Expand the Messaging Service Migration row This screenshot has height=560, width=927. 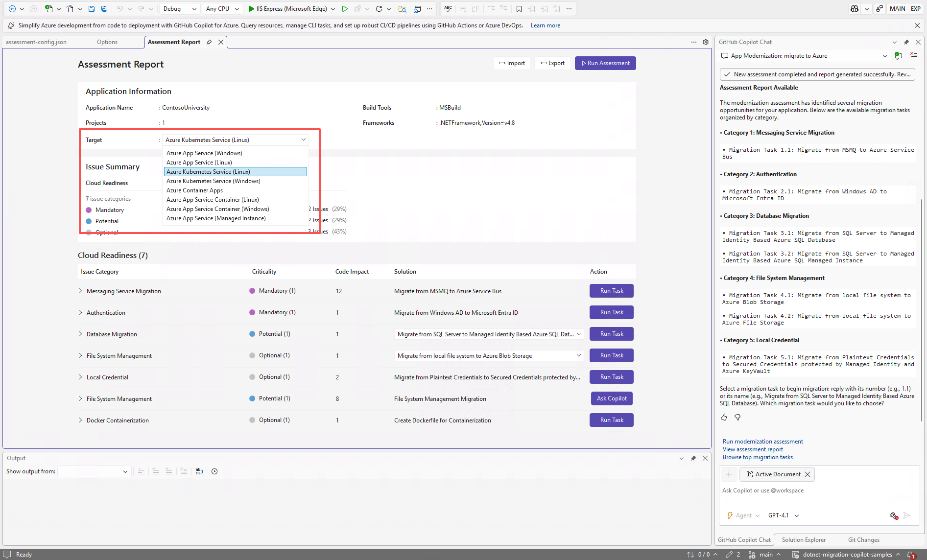click(80, 291)
